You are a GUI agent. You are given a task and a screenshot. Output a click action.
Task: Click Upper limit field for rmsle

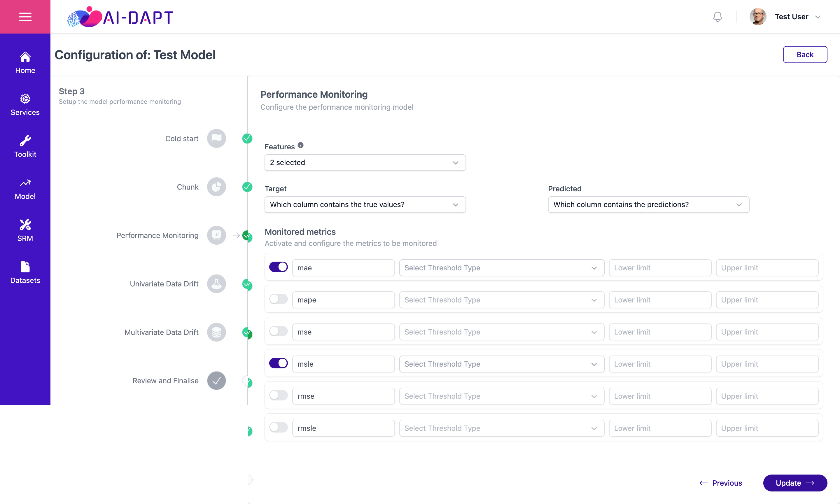pos(767,428)
